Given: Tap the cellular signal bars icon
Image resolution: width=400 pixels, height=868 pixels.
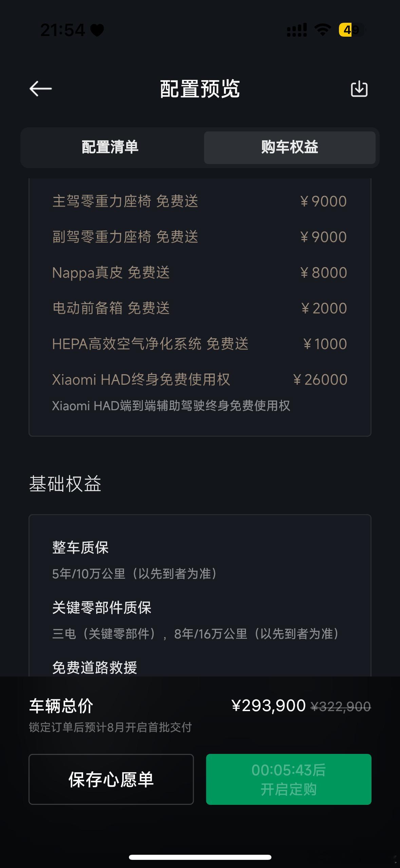Looking at the screenshot, I should click(x=297, y=30).
